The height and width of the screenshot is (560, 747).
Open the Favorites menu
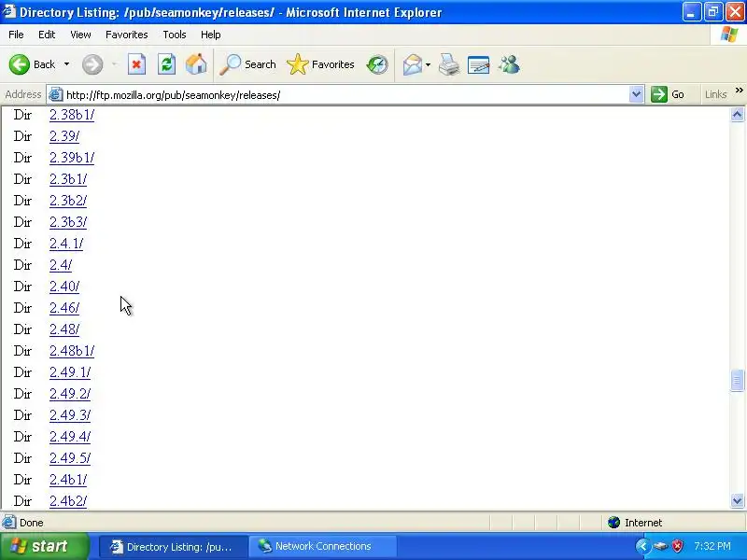pyautogui.click(x=127, y=35)
